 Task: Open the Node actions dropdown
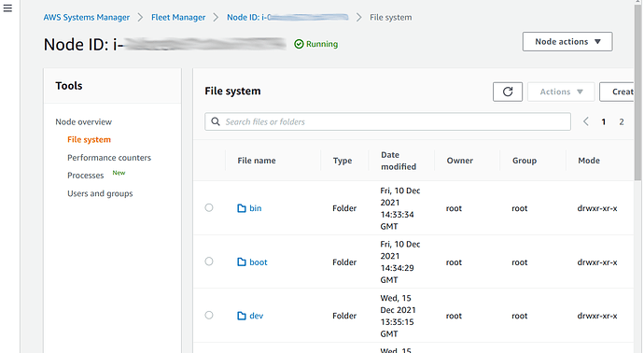[x=567, y=41]
